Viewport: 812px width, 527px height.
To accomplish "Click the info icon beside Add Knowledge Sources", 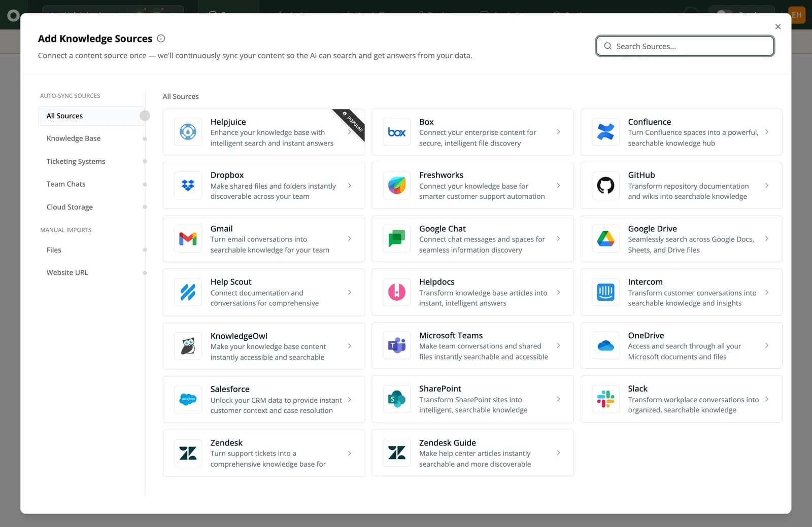I will point(161,39).
